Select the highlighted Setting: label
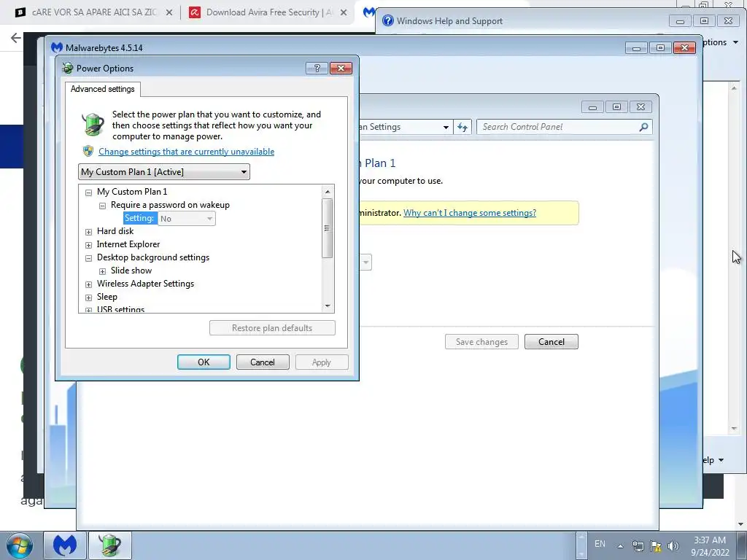This screenshot has width=747, height=560. (140, 218)
